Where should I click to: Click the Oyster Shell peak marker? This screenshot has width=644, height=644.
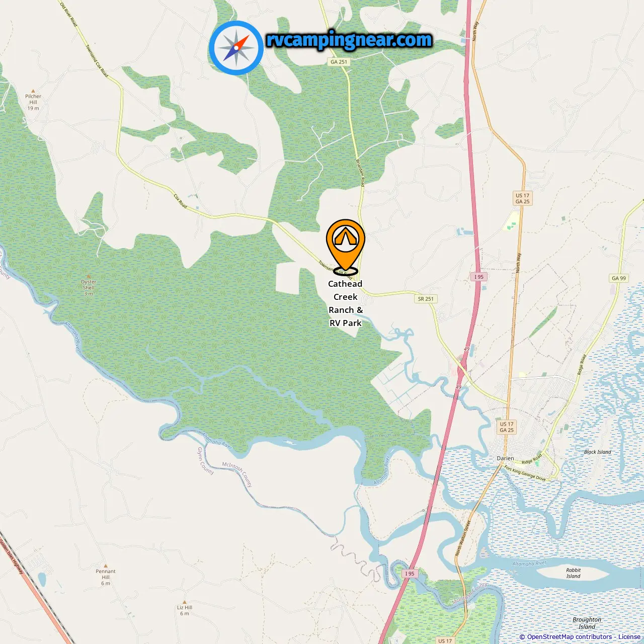(89, 276)
